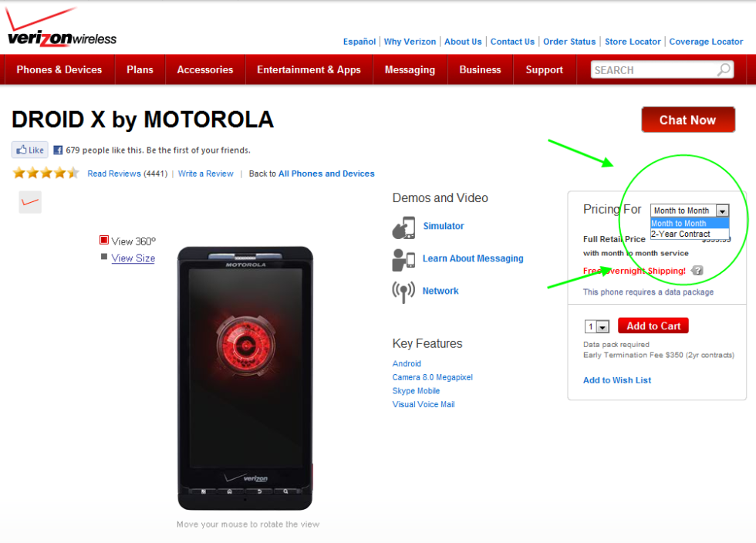Click the Facebook Like thumbs-up button
Screen dimensions: 756x543
pos(30,150)
